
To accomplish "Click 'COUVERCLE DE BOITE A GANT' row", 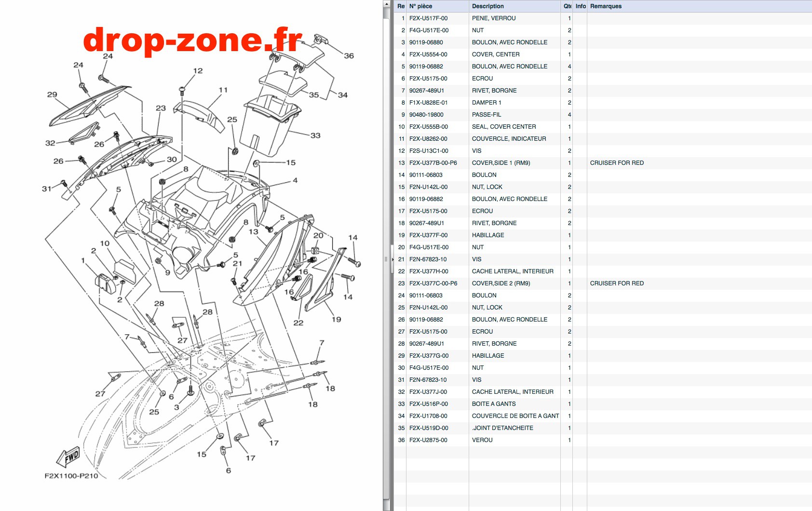I will point(603,416).
